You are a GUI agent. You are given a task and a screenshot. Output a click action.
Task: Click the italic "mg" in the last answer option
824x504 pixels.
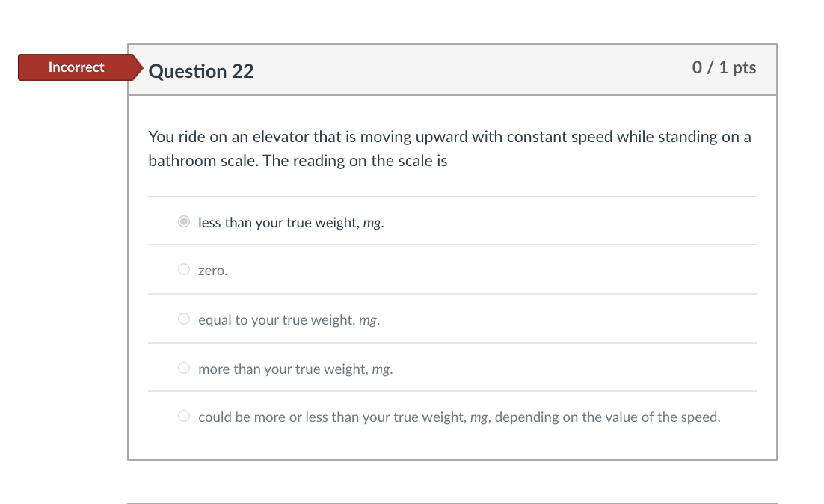(479, 417)
